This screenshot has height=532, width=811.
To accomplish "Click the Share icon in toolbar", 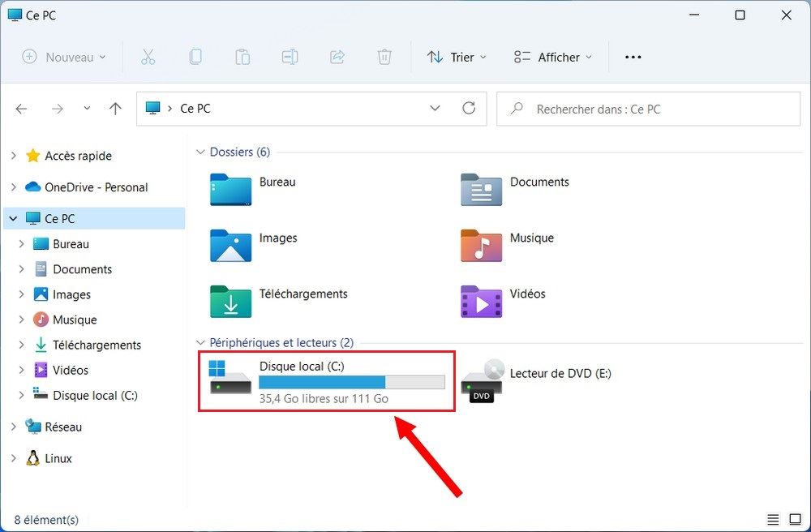I will point(337,57).
